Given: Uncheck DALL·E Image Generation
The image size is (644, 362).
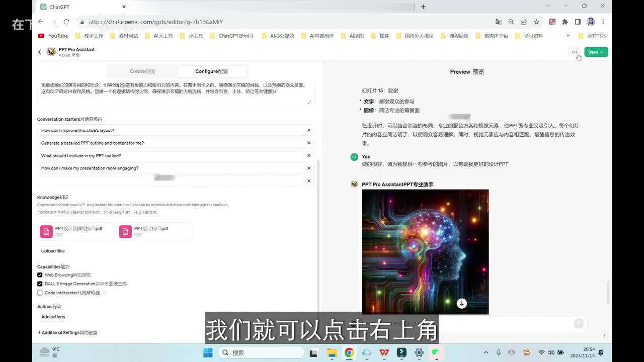Looking at the screenshot, I should click(x=40, y=284).
